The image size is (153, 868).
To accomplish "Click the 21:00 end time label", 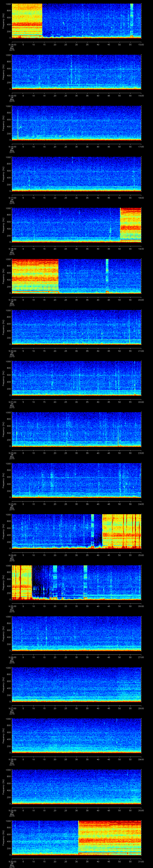I will [141, 351].
